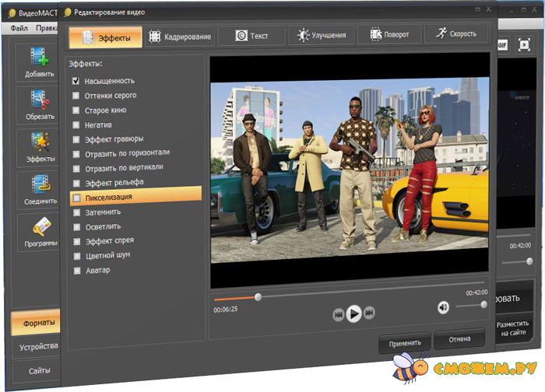Open the Файл menu
This screenshot has height=392, width=545.
click(x=19, y=28)
